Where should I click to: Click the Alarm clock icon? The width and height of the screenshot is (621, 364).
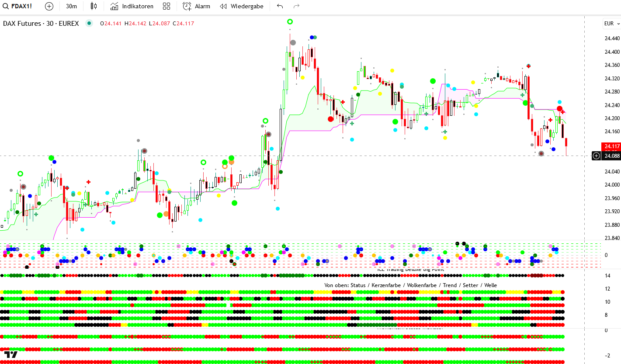187,6
